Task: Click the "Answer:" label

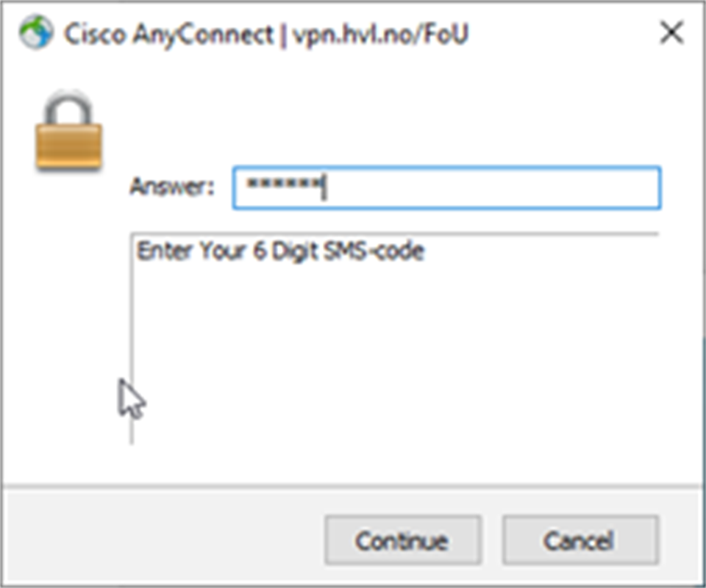Action: 171,187
